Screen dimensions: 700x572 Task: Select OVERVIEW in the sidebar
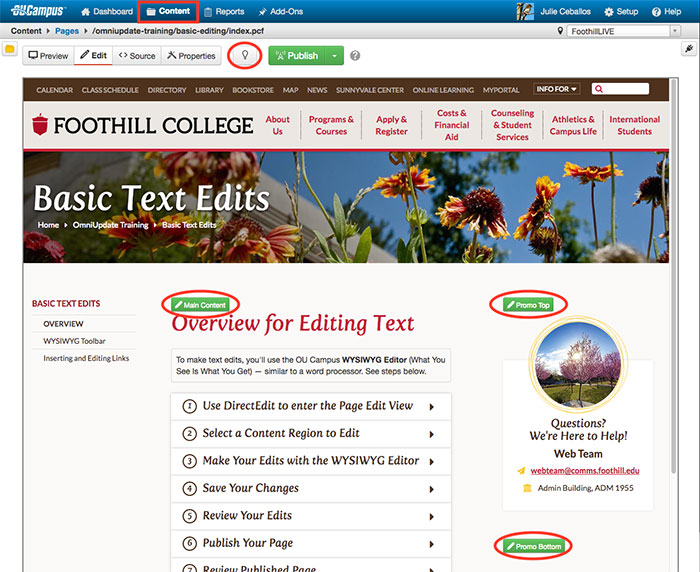click(63, 324)
